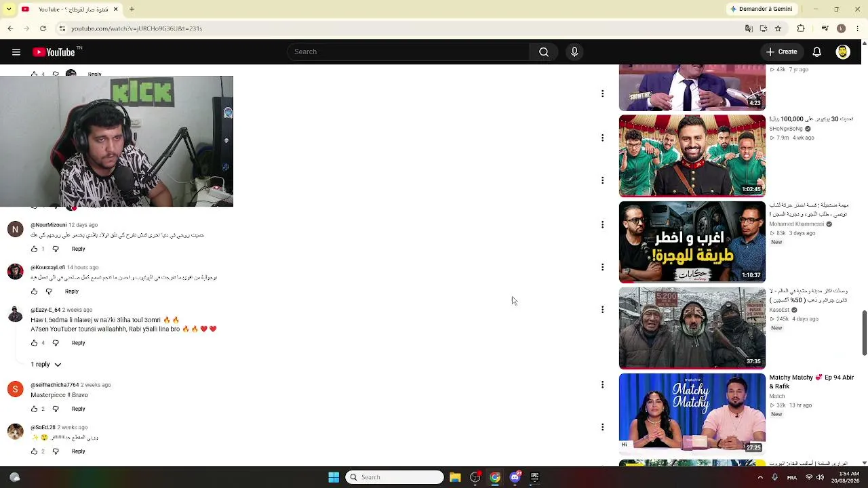868x488 pixels.
Task: Open the YouTube account avatar menu
Action: pyautogui.click(x=843, y=52)
